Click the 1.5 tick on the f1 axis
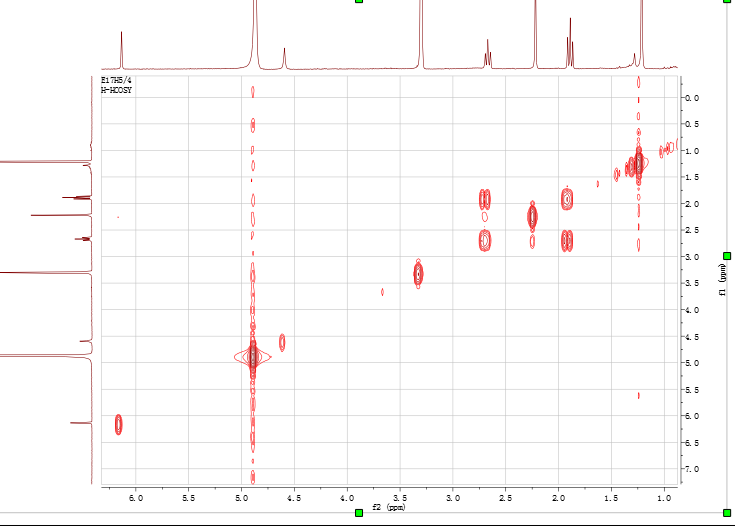735x526 pixels. tap(692, 177)
